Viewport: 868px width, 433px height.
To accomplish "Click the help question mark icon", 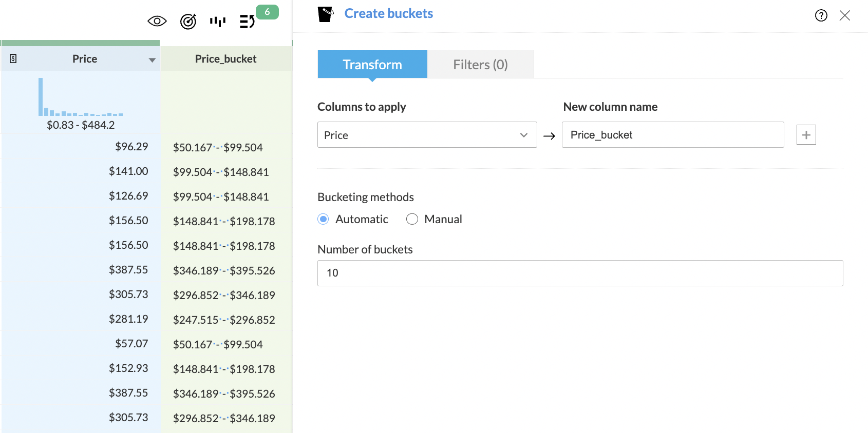I will pyautogui.click(x=821, y=15).
